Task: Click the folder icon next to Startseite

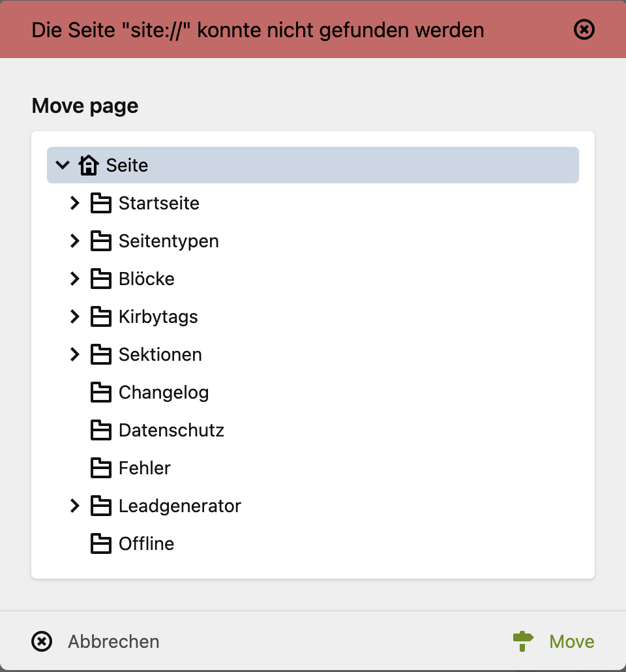Action: coord(101,203)
